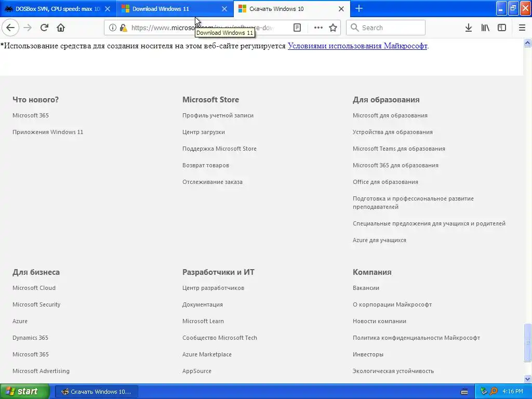Open Документация link
The image size is (532, 399).
pyautogui.click(x=203, y=304)
